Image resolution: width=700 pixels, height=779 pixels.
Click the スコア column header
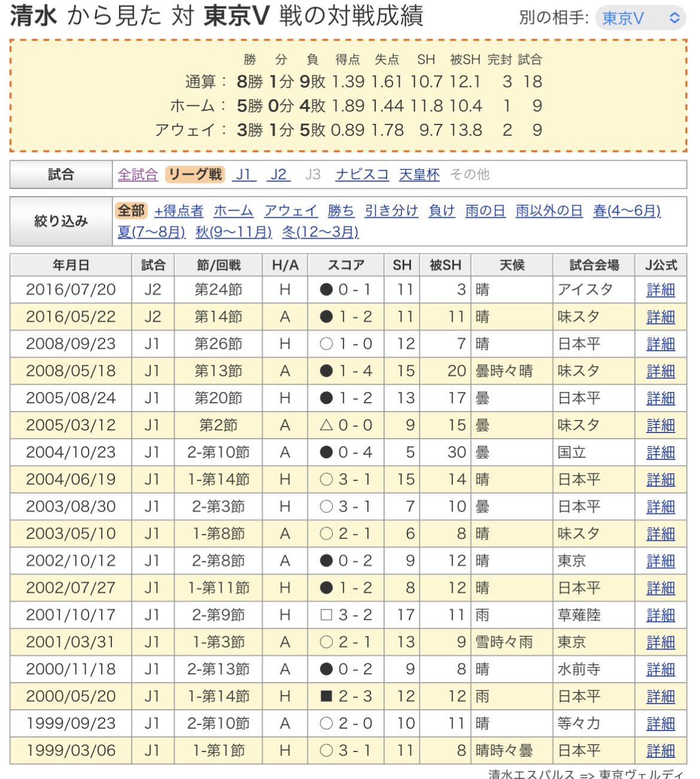[346, 265]
